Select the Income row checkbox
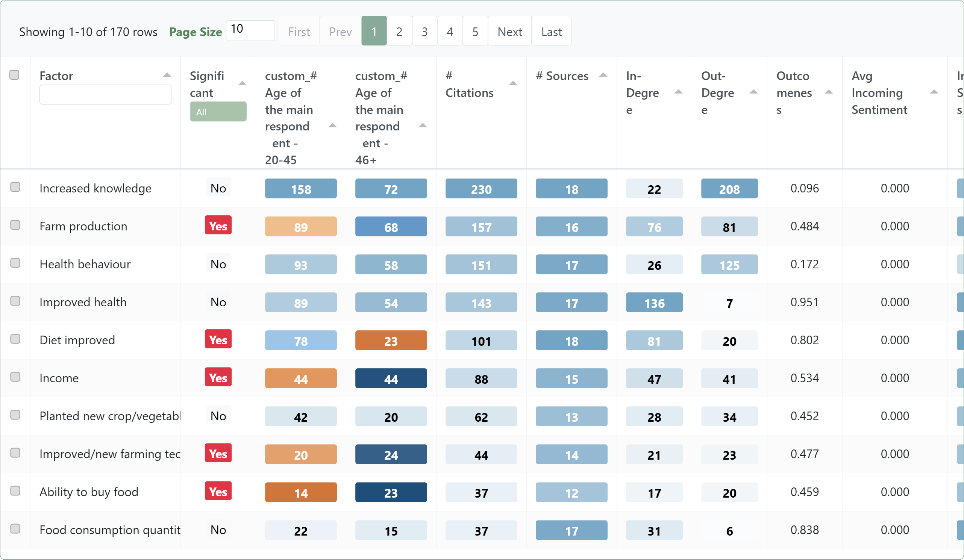The height and width of the screenshot is (560, 964). point(15,377)
